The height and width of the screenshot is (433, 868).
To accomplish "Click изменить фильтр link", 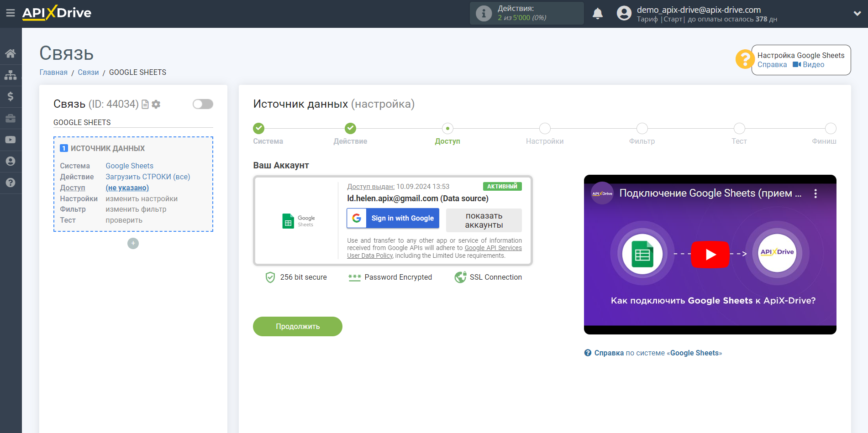I will coord(136,209).
